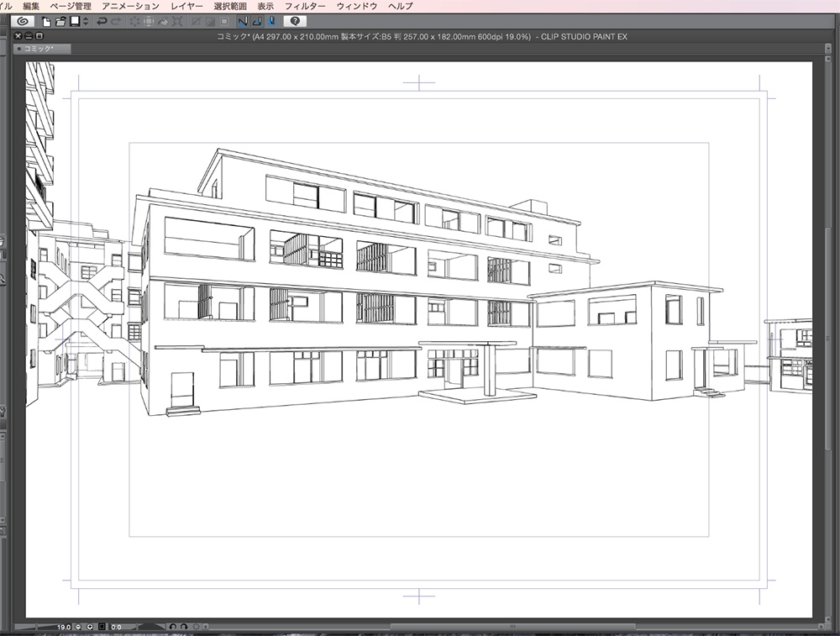Open the ヘルプ menu
Viewport: 840px width, 636px height.
(x=401, y=6)
